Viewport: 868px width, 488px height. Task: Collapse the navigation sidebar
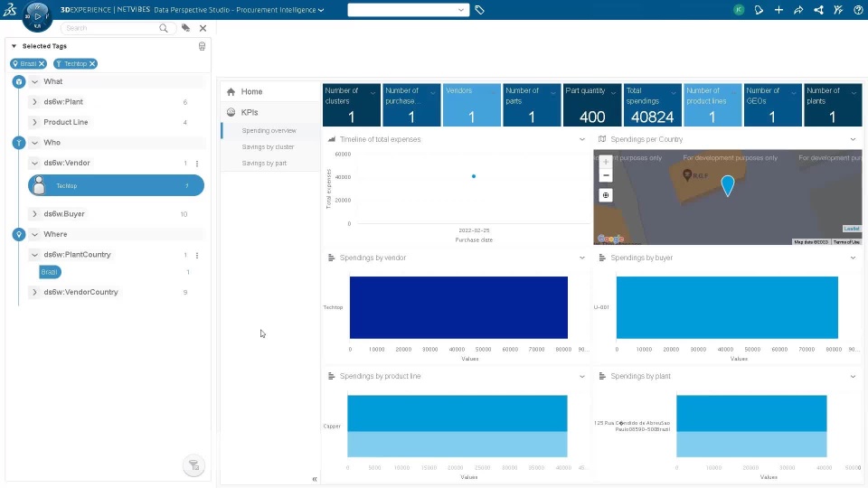(x=315, y=479)
